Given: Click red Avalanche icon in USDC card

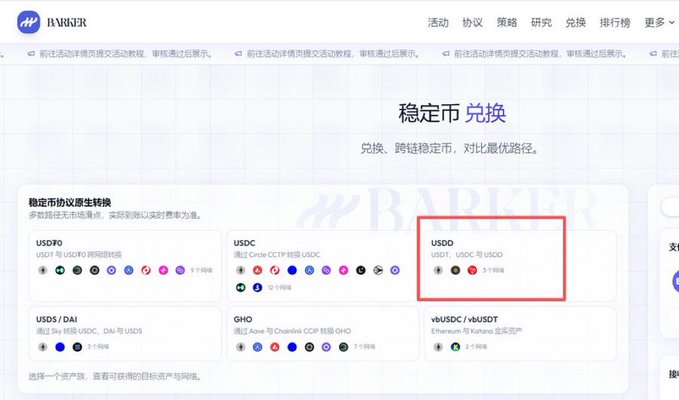Looking at the screenshot, I should point(258,271).
